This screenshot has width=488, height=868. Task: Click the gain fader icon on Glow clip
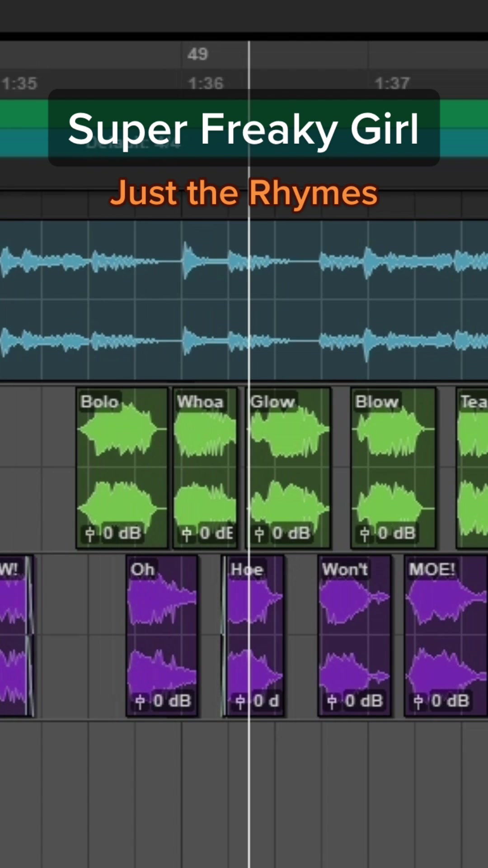tap(259, 534)
